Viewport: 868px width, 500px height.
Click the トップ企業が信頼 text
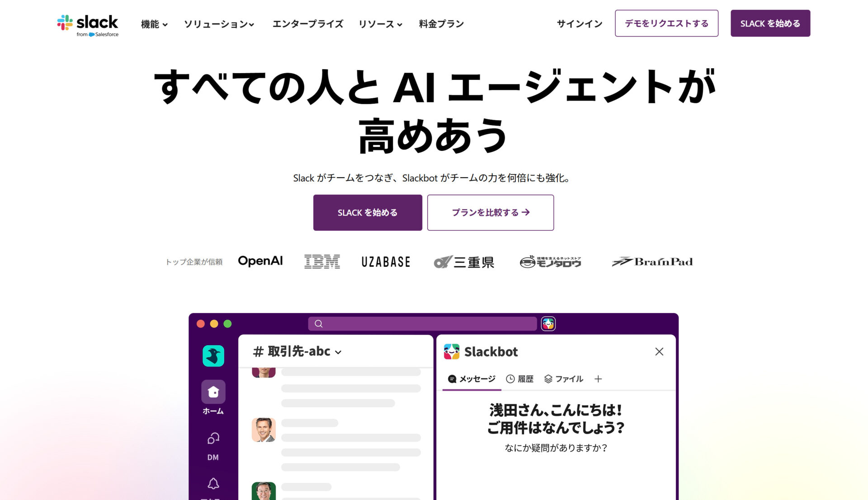tap(194, 262)
